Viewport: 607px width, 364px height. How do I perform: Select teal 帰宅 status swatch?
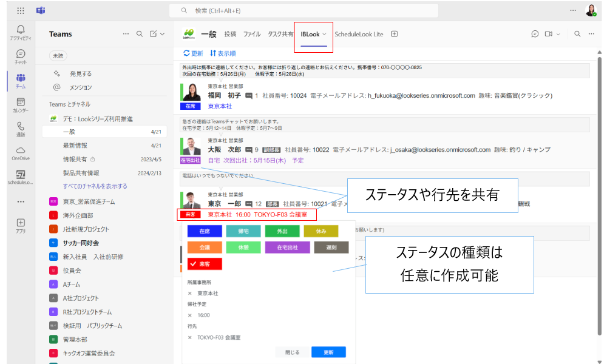243,231
